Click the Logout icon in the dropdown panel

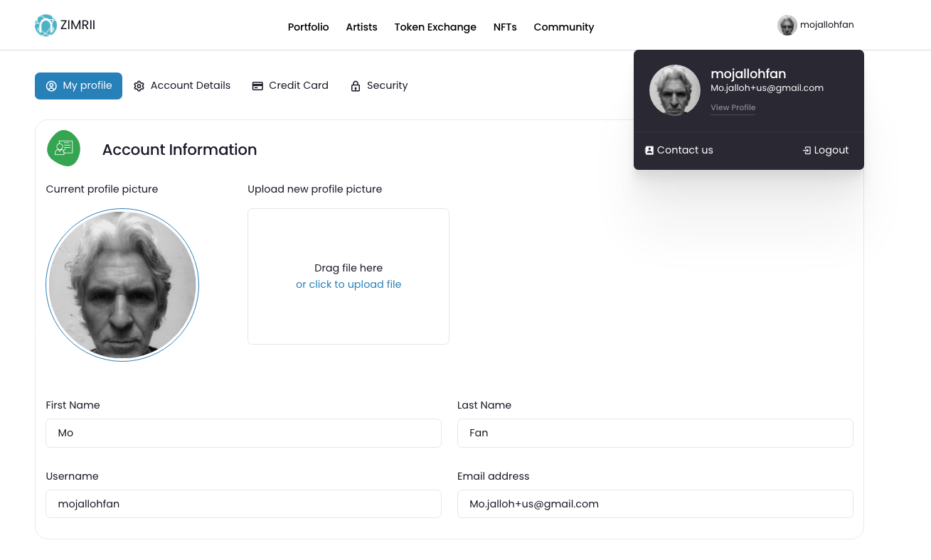807,151
